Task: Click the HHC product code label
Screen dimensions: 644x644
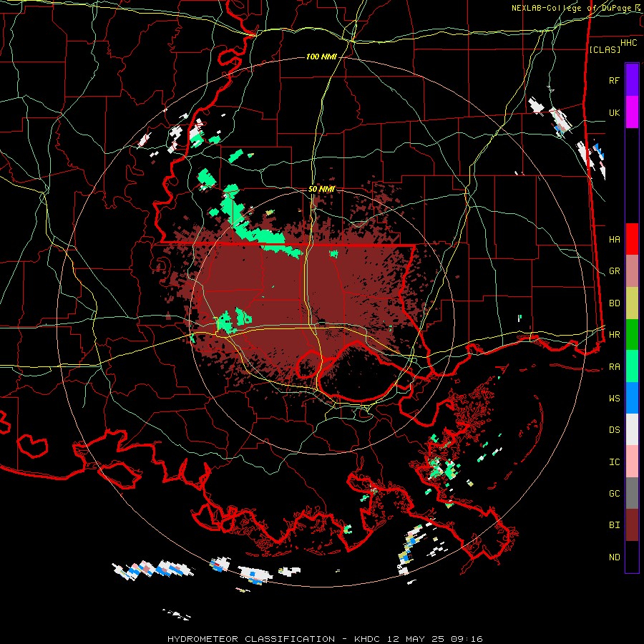Action: point(629,43)
